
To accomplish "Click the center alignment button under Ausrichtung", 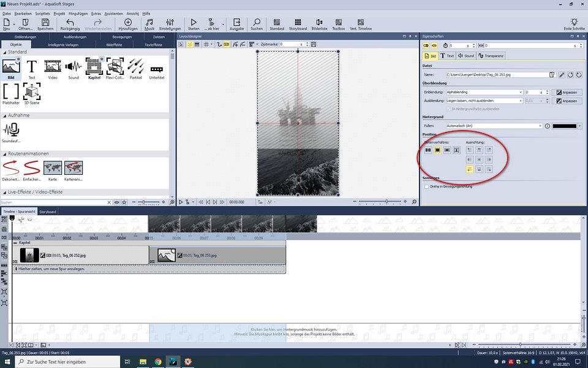I will (479, 159).
